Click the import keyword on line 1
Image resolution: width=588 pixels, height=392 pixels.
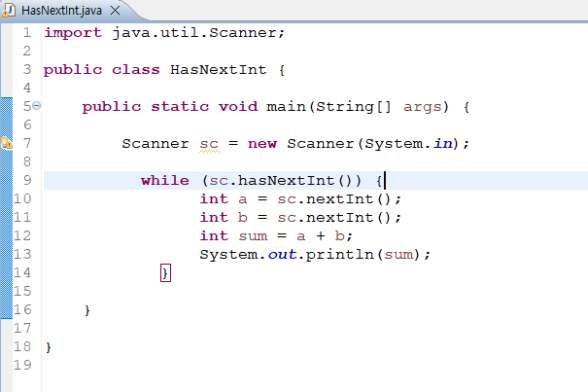click(73, 33)
